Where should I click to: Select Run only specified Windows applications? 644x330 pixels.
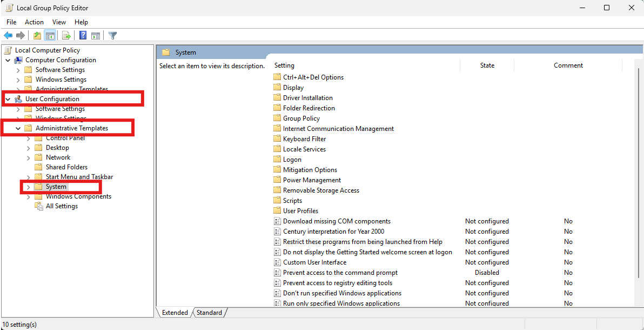[x=341, y=303]
